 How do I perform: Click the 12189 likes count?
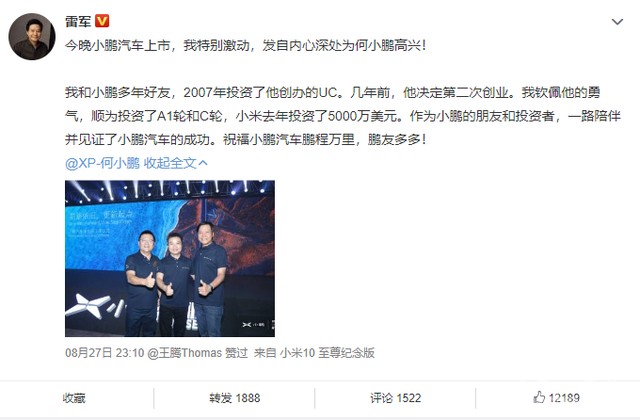[x=564, y=398]
